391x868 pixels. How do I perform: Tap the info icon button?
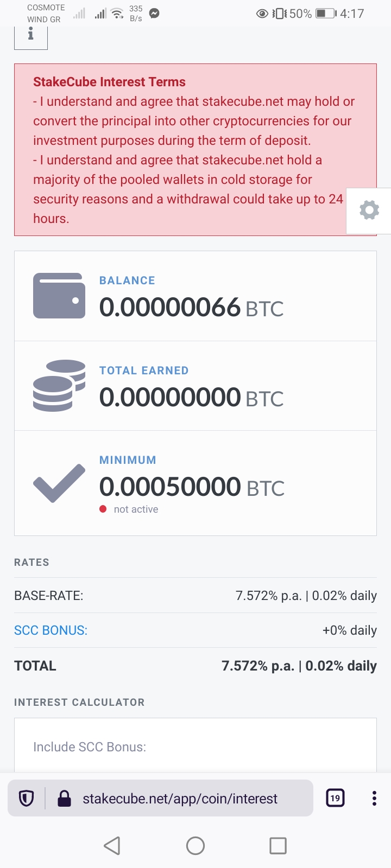31,35
